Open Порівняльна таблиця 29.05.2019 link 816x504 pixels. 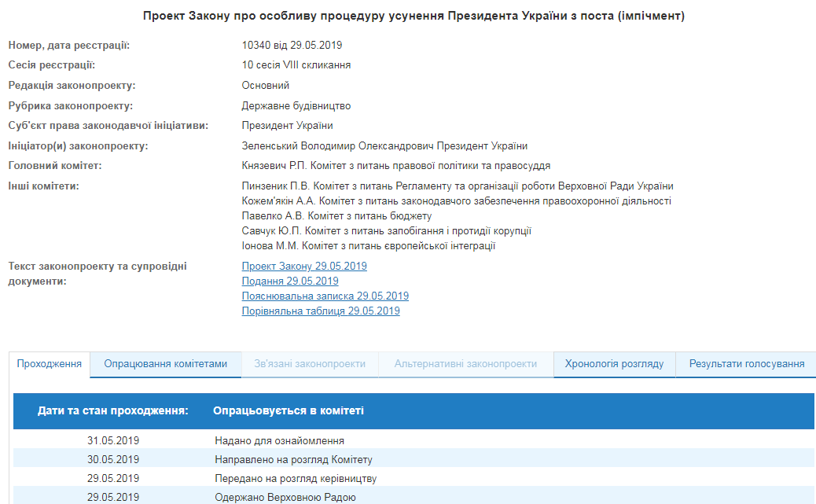pos(321,311)
